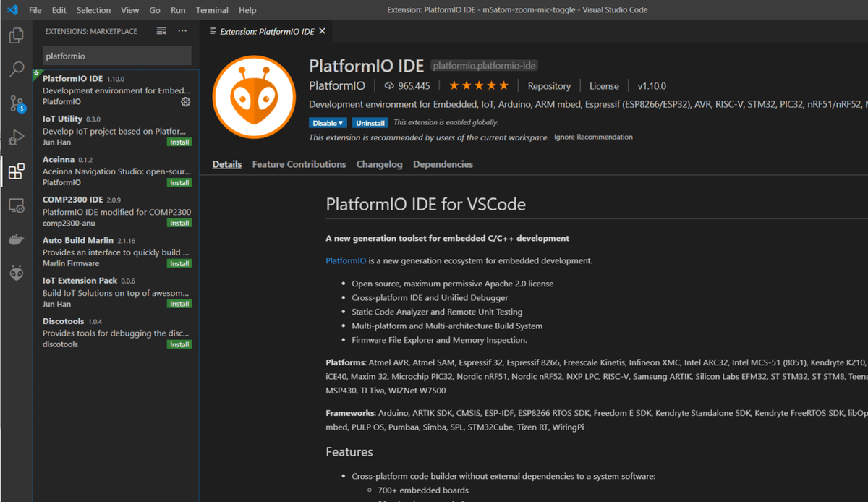Open the Run menu
This screenshot has height=502, width=868.
point(178,10)
